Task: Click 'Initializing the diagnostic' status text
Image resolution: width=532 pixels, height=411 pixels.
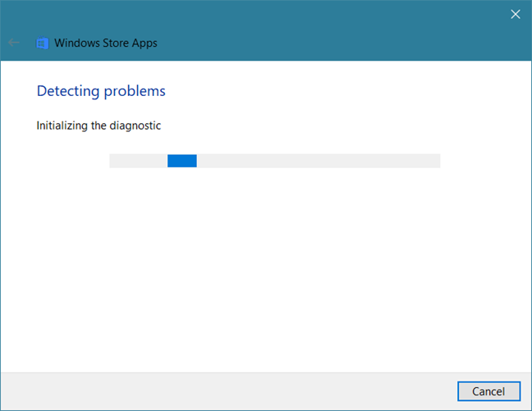Action: coord(99,126)
